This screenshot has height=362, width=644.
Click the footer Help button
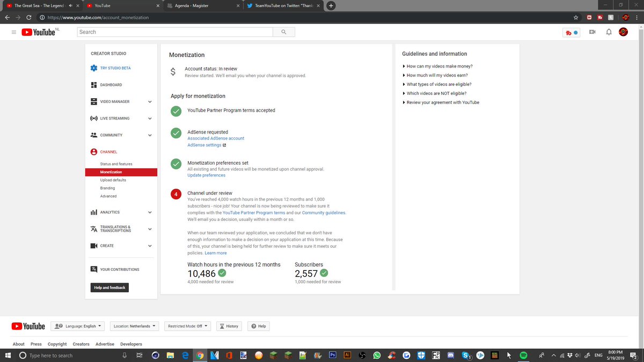(x=258, y=326)
